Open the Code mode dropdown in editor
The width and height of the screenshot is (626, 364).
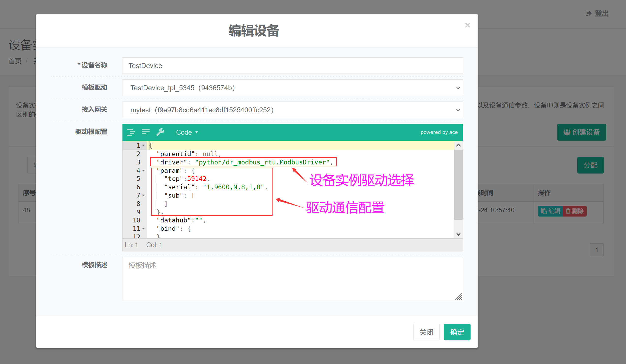pyautogui.click(x=187, y=132)
